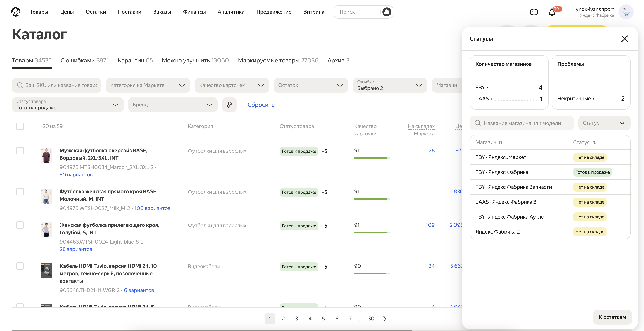Toggle the select-all products checkbox
The width and height of the screenshot is (644, 331).
point(20,126)
